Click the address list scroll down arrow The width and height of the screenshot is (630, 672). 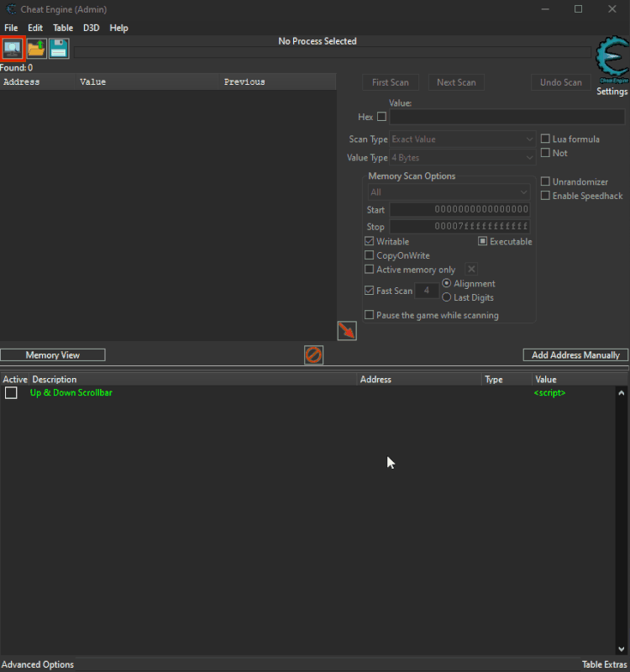coord(621,648)
